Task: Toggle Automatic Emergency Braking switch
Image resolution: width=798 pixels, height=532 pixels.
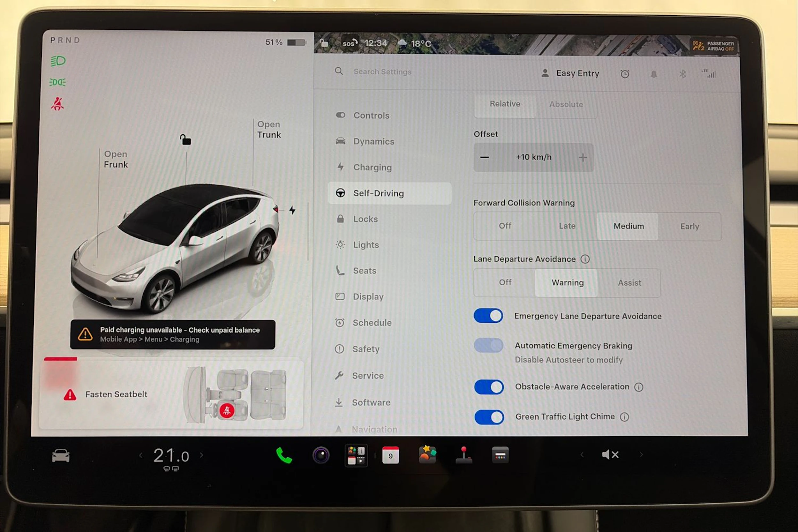Action: (x=488, y=345)
